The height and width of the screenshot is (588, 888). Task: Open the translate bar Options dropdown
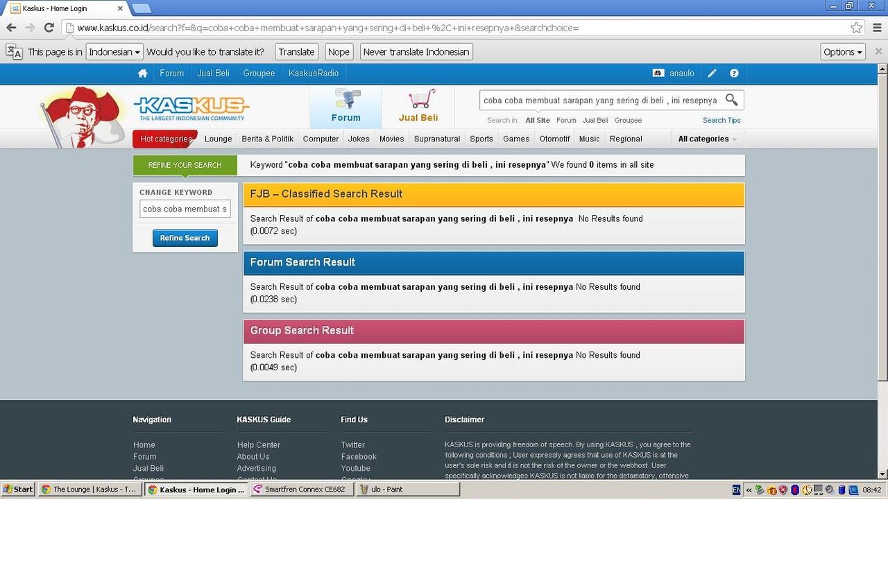point(843,52)
